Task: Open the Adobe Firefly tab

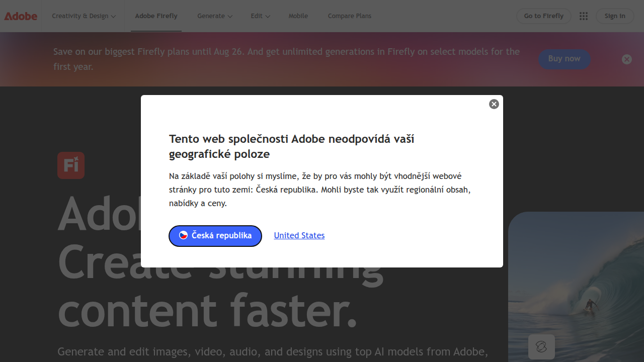Action: (156, 16)
